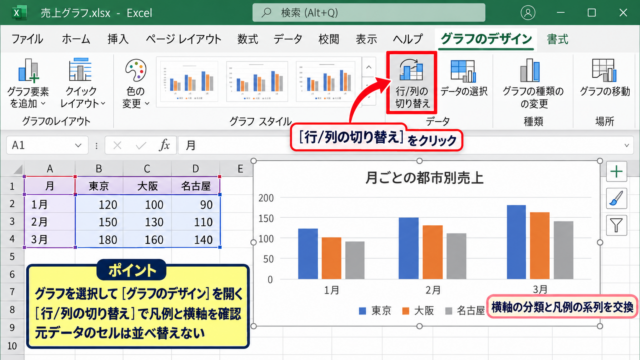This screenshot has width=640, height=360.
Task: Open Add Chart Element (グラフ要素を追加)
Action: [28, 84]
